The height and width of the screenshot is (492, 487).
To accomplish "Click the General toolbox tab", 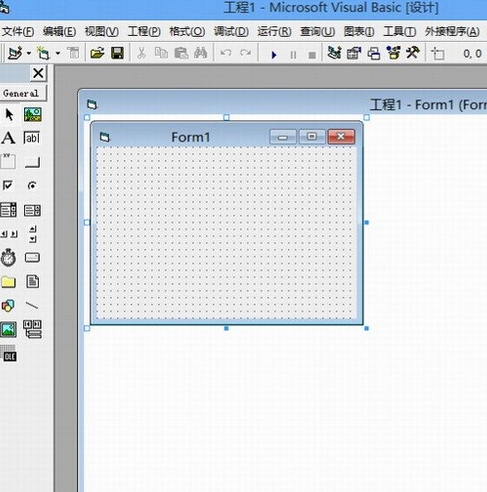I will point(23,93).
